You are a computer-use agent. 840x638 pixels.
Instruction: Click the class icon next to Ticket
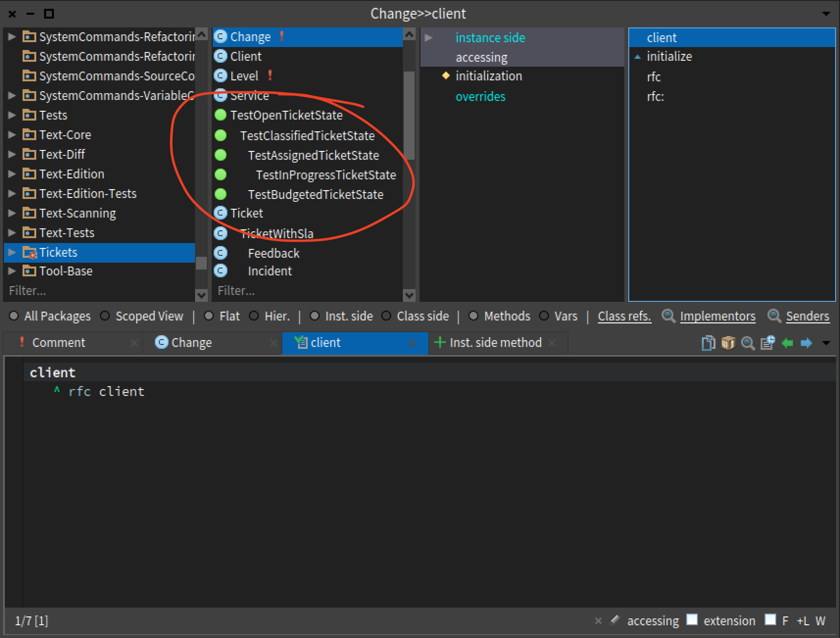(221, 213)
